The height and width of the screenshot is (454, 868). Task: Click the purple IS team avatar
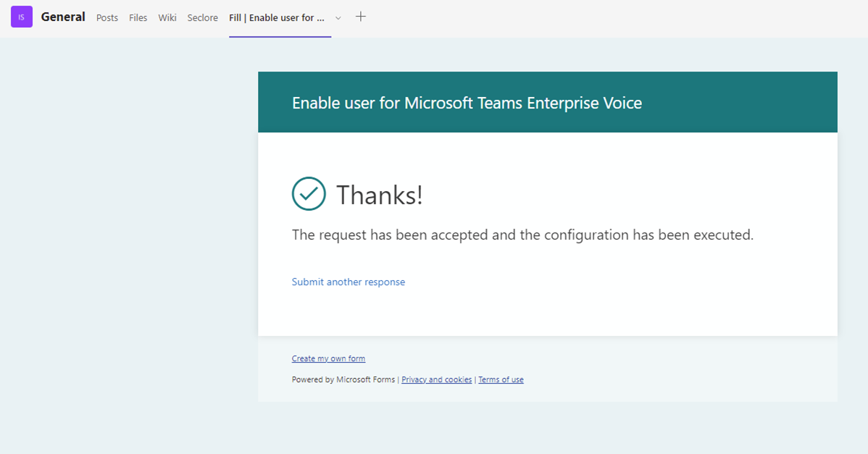coord(21,17)
